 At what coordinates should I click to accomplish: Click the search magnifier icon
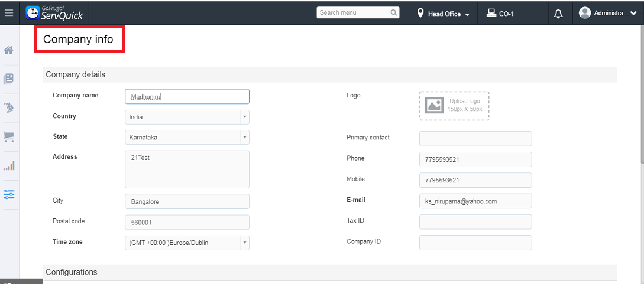[394, 12]
